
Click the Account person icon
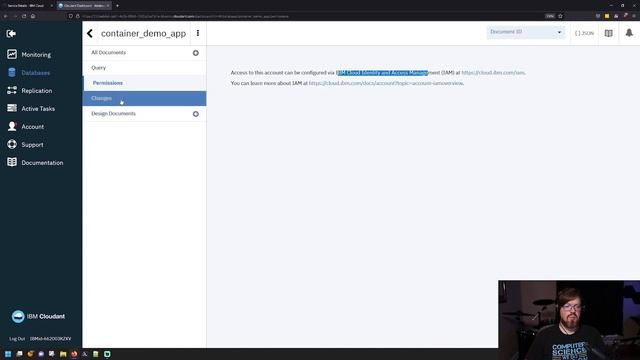(x=12, y=126)
